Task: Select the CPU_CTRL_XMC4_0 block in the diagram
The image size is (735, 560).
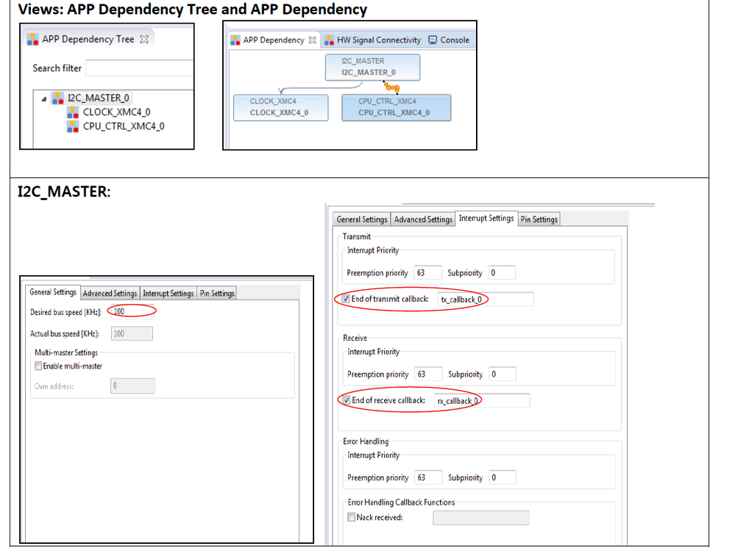Action: pos(396,107)
